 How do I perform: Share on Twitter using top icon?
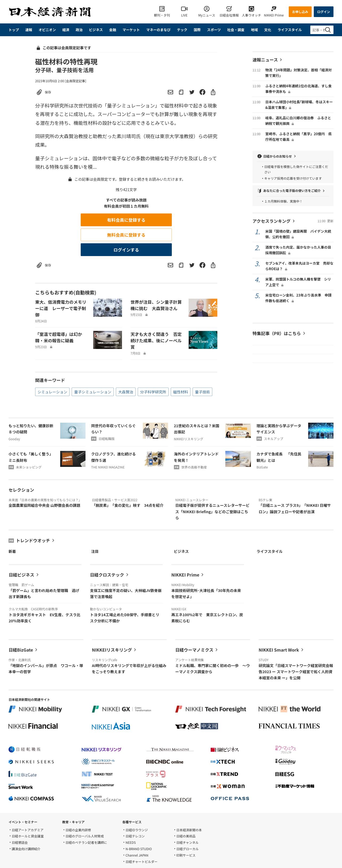click(x=192, y=92)
